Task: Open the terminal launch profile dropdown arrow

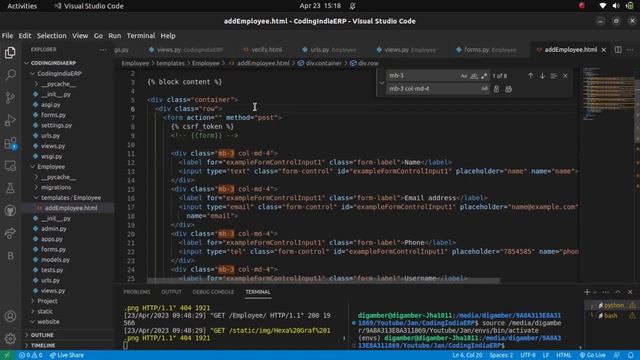Action: 595,292
